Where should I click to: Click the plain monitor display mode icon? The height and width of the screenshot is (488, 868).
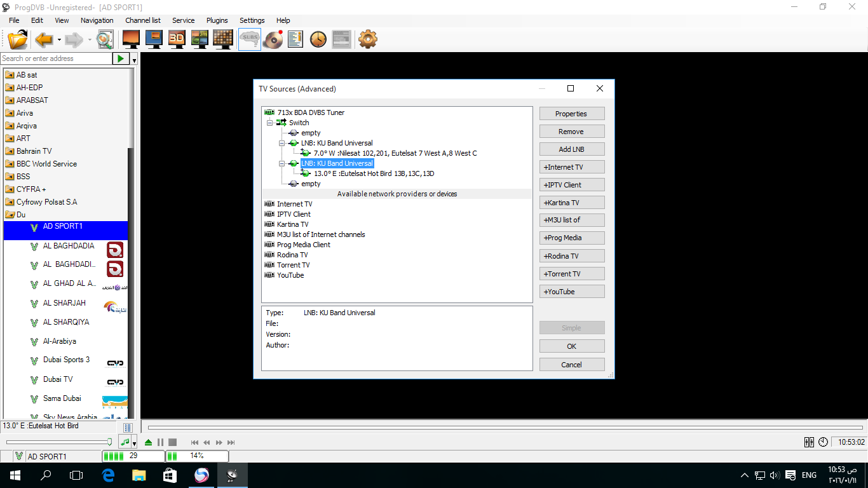[x=131, y=39]
